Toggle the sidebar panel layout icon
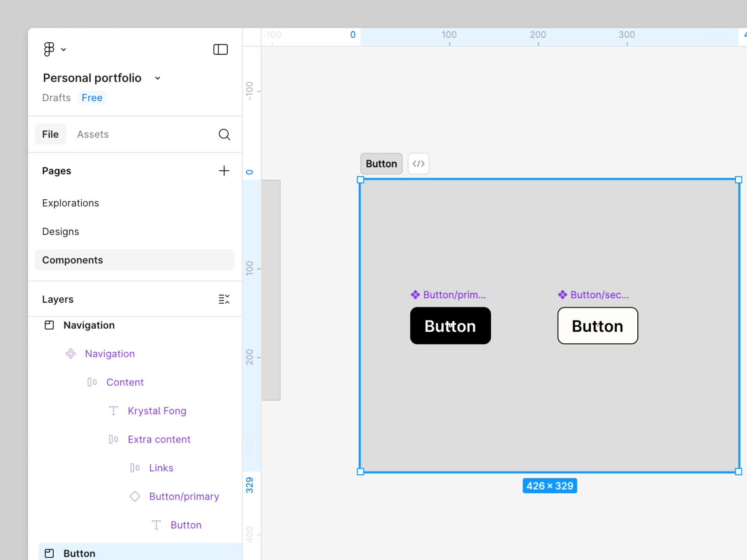 [220, 49]
